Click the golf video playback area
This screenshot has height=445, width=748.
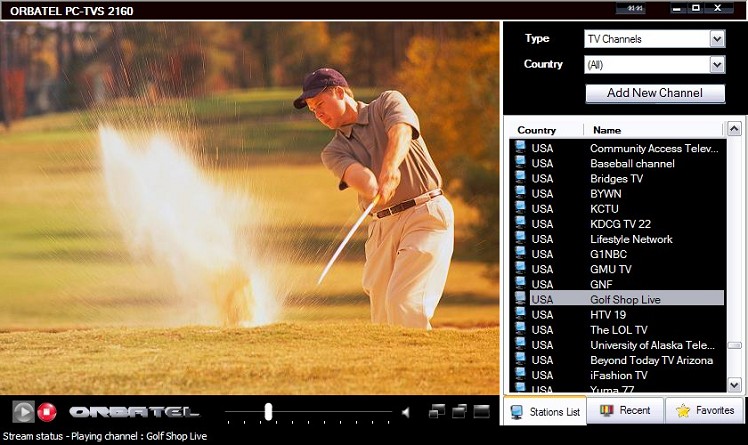(249, 208)
